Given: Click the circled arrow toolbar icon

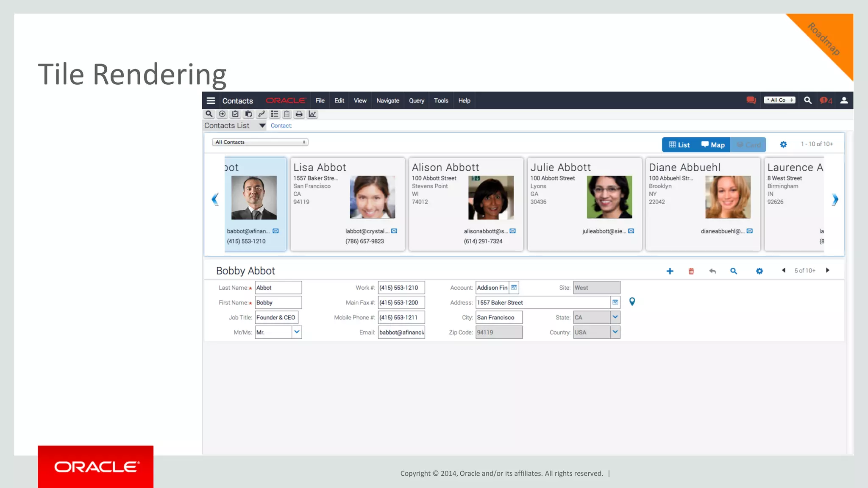Looking at the screenshot, I should coord(222,114).
